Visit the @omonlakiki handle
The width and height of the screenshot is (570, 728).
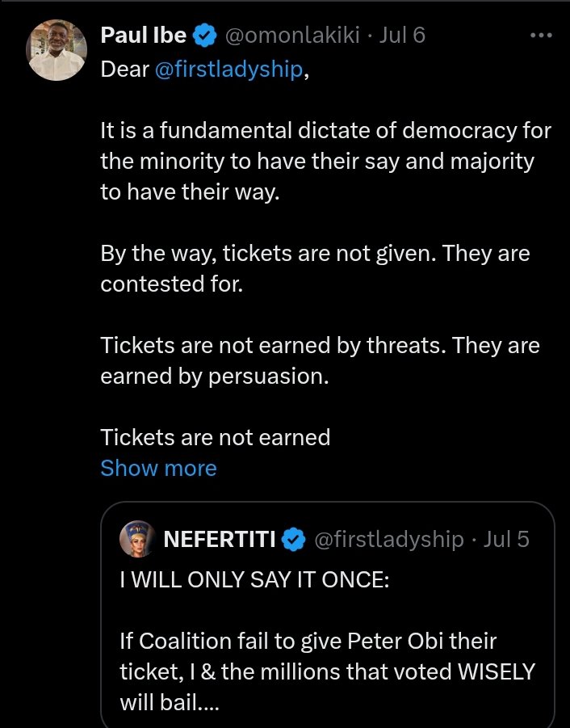(294, 36)
